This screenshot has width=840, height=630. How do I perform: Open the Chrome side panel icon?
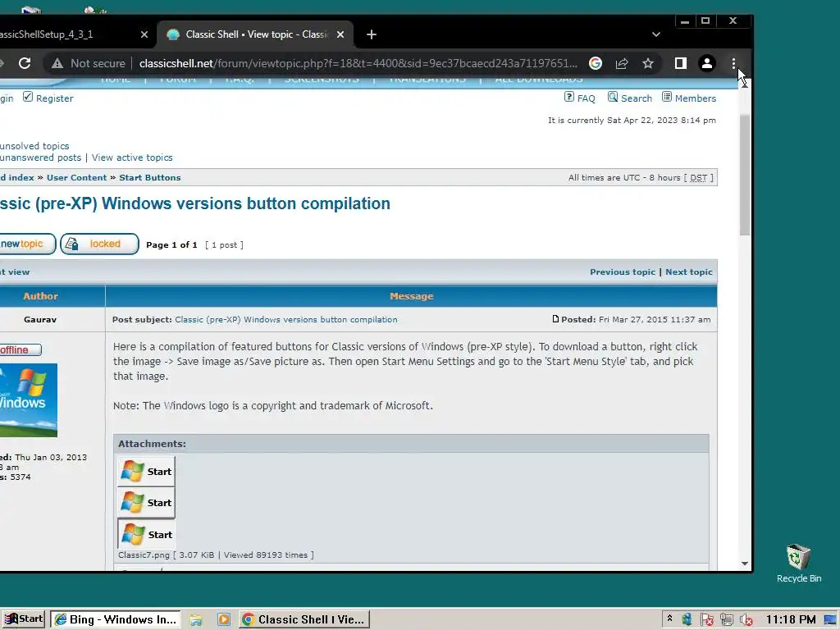click(x=680, y=63)
